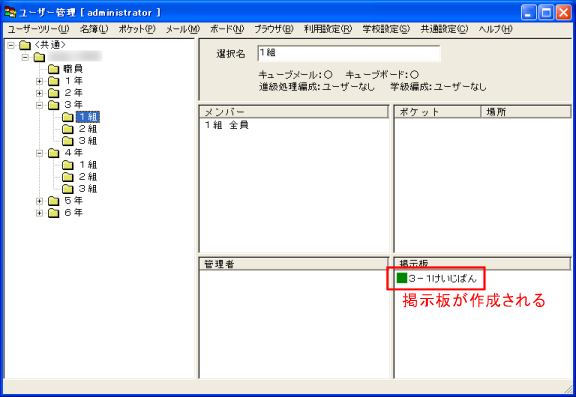Select the 4年 1組 folder icon
This screenshot has height=397, width=576.
(68, 165)
